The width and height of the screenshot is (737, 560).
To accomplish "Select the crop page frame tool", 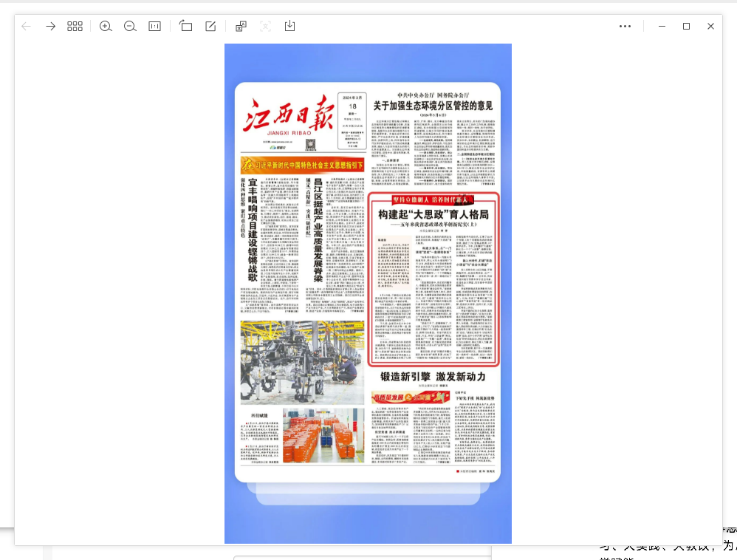I will click(186, 26).
